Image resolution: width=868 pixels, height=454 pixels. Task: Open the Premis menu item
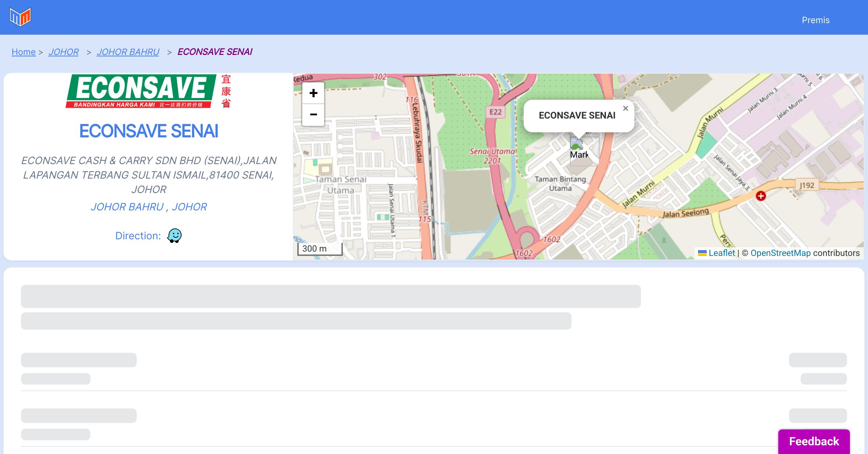(x=816, y=20)
